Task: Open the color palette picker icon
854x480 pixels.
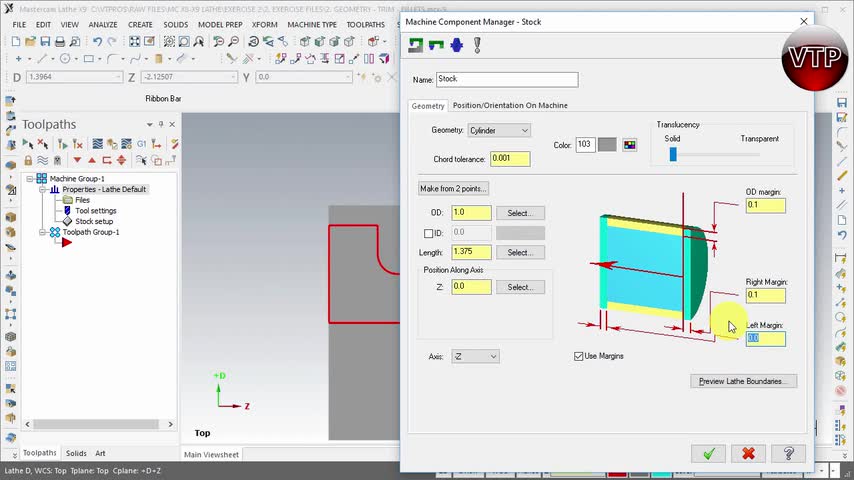Action: point(630,145)
